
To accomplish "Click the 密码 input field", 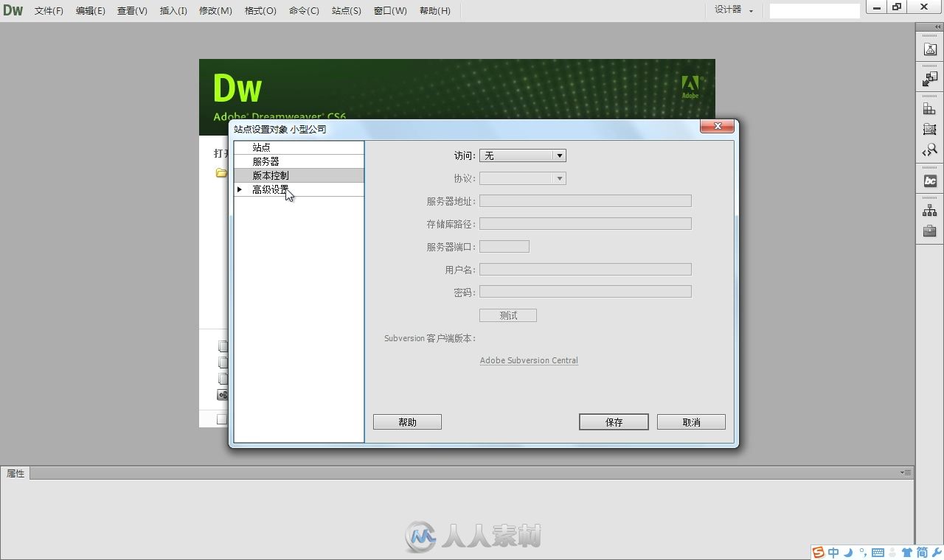I will (x=586, y=292).
